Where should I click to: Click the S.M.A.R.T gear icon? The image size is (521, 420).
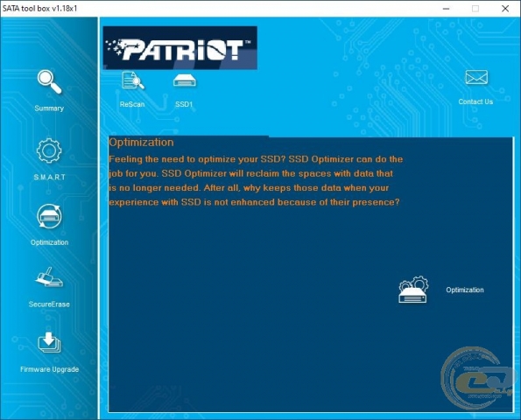click(49, 150)
